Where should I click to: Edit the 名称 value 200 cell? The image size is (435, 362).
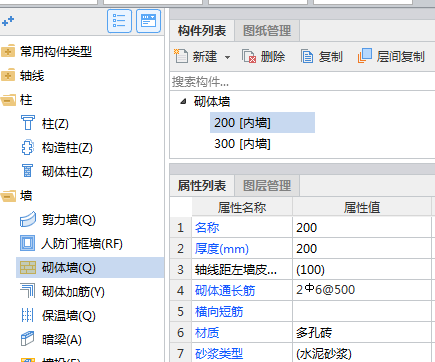pos(362,228)
